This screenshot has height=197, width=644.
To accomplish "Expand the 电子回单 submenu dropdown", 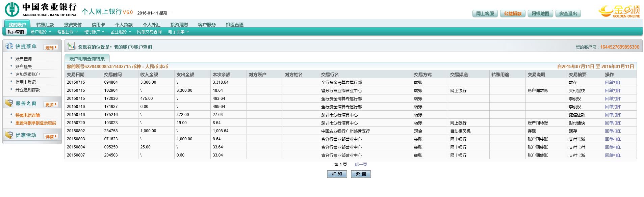I will [178, 32].
